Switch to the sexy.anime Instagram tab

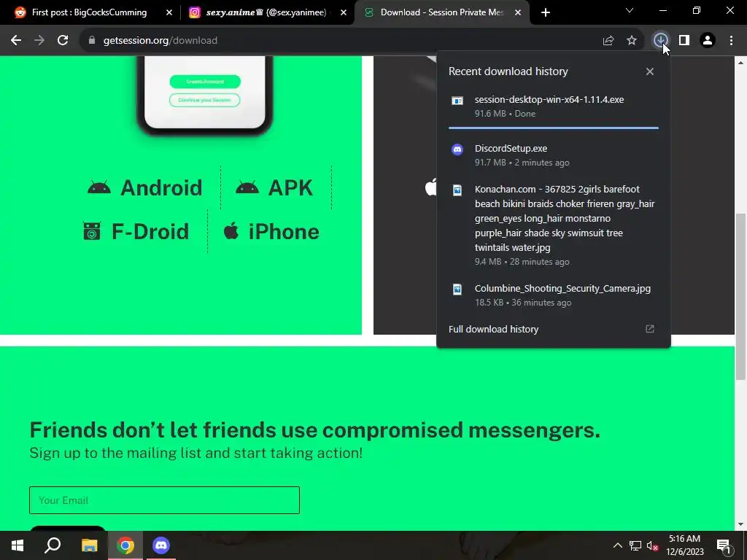[266, 12]
